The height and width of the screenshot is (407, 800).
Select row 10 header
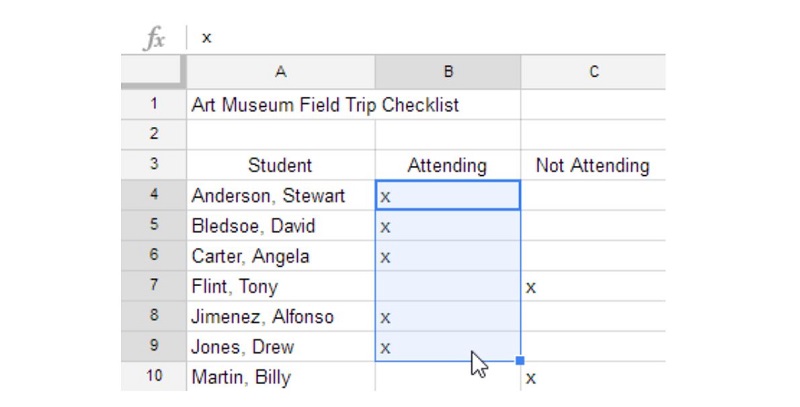pos(154,376)
